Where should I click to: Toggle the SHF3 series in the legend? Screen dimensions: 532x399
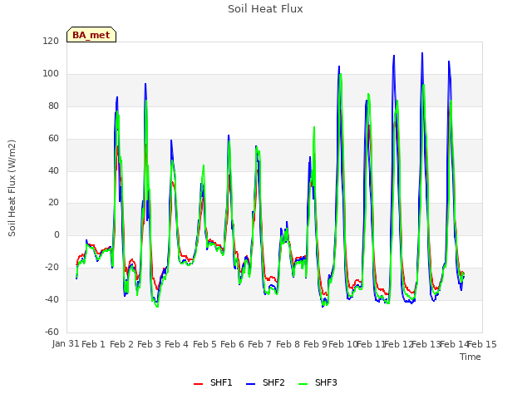pos(318,382)
